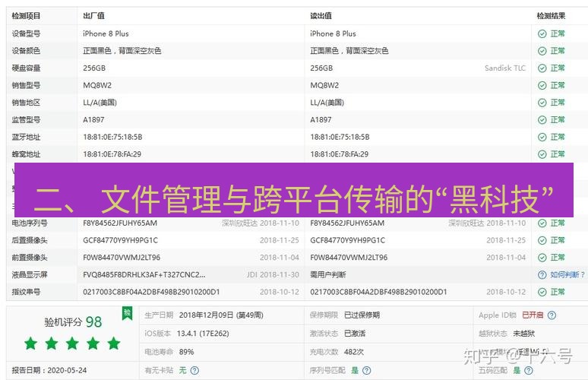Click the green check icon in 硬盘容量 row

pyautogui.click(x=542, y=68)
